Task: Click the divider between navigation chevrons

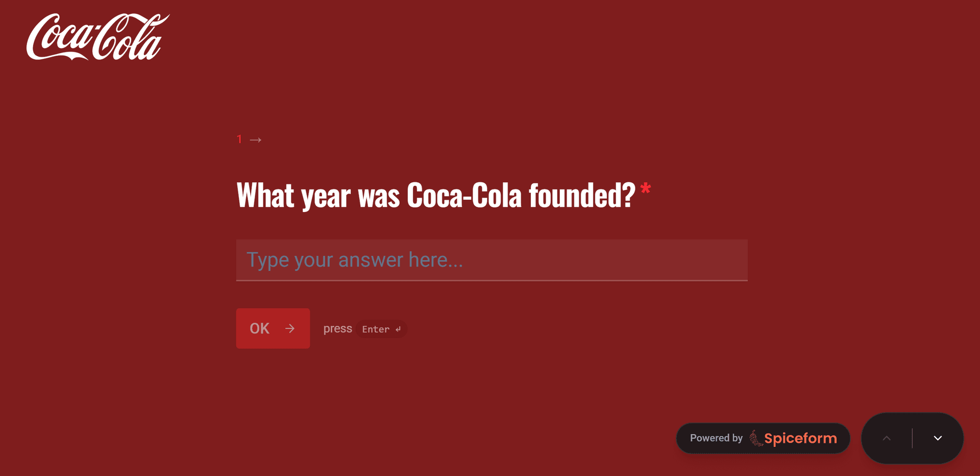Action: [912, 438]
